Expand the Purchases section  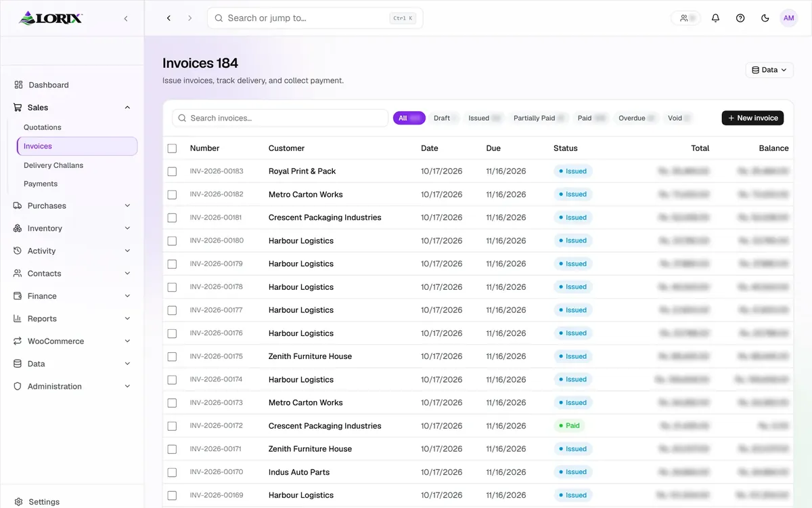click(127, 205)
